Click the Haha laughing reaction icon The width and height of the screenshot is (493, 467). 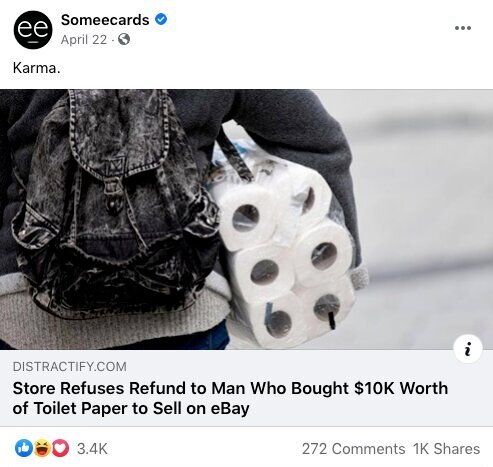tap(42, 448)
